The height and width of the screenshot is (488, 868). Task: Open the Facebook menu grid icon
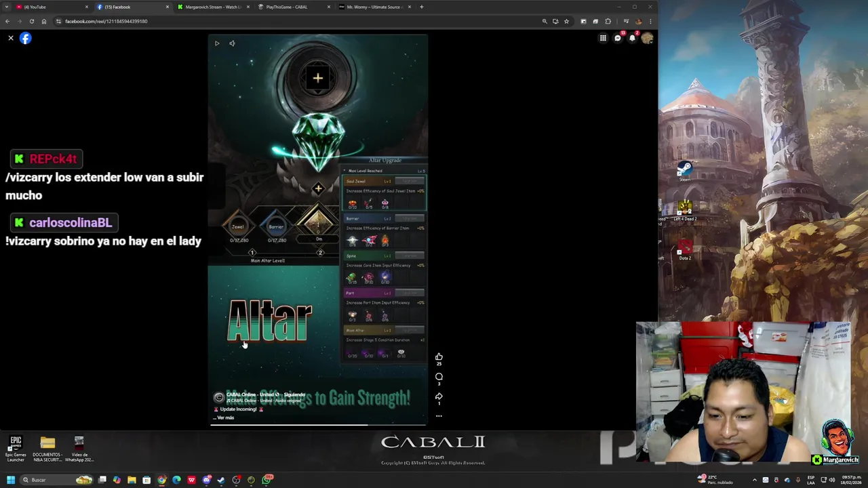click(603, 39)
